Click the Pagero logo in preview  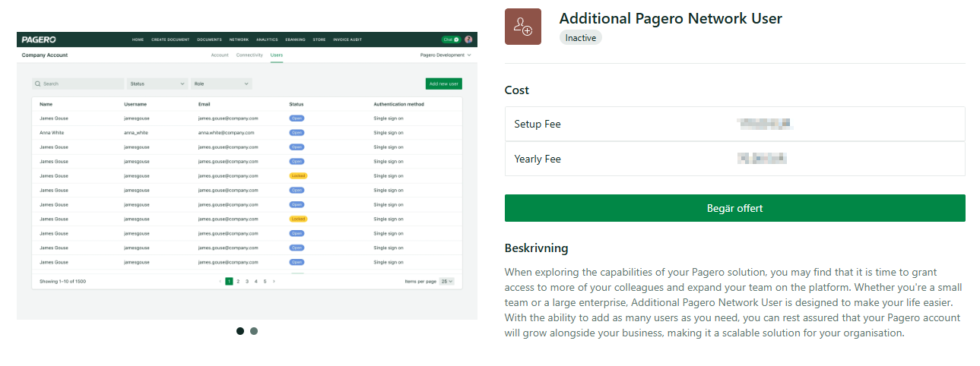39,39
